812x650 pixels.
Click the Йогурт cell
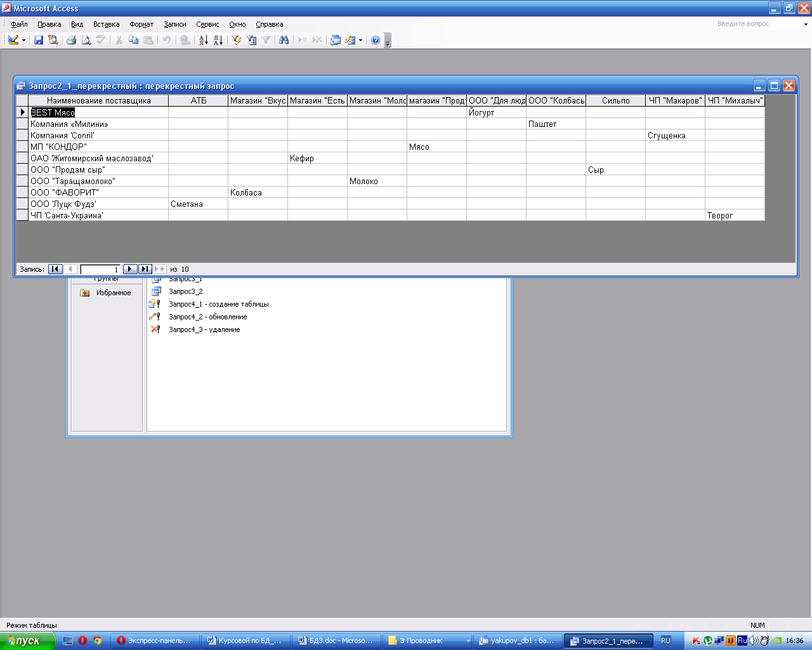tap(496, 112)
